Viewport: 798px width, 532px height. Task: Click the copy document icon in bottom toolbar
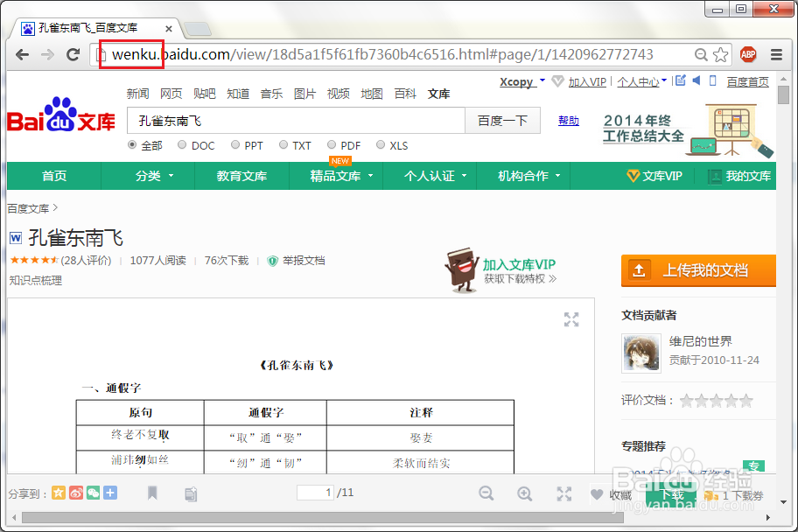point(191,493)
